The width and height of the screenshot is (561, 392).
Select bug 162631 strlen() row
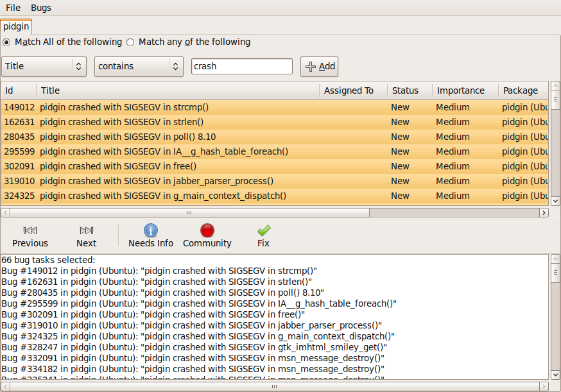(275, 122)
